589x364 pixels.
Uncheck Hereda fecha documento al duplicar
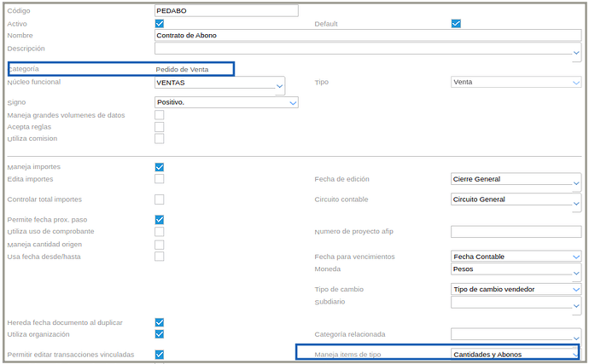pyautogui.click(x=160, y=322)
